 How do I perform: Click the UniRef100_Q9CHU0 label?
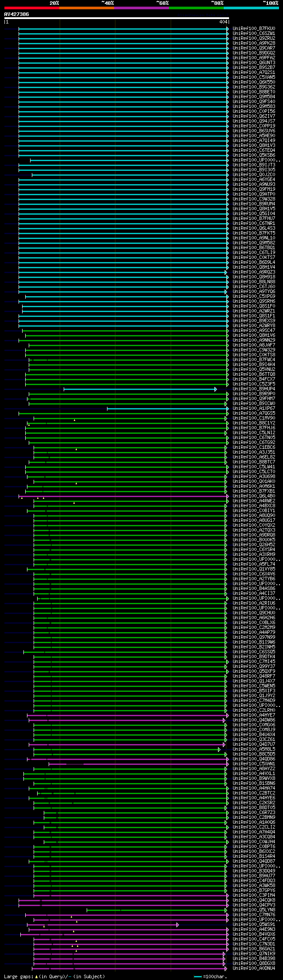(x=254, y=613)
